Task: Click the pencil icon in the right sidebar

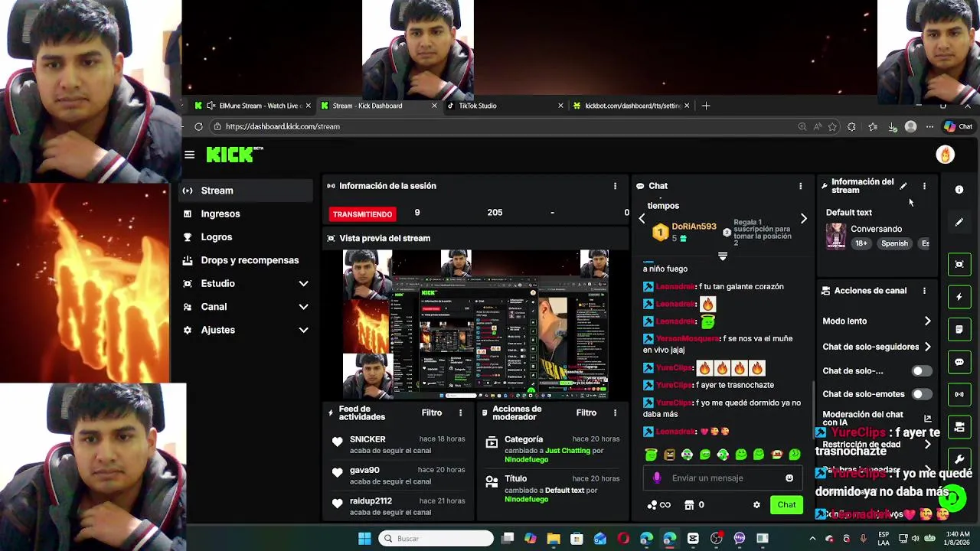Action: (959, 222)
